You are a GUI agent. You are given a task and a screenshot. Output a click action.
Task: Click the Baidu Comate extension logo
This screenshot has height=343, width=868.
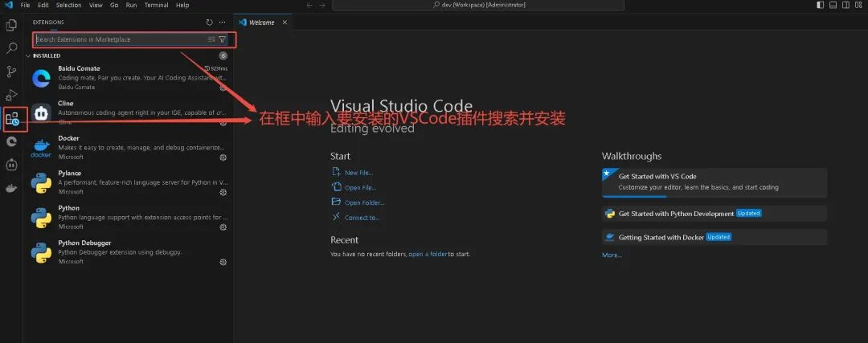point(41,78)
